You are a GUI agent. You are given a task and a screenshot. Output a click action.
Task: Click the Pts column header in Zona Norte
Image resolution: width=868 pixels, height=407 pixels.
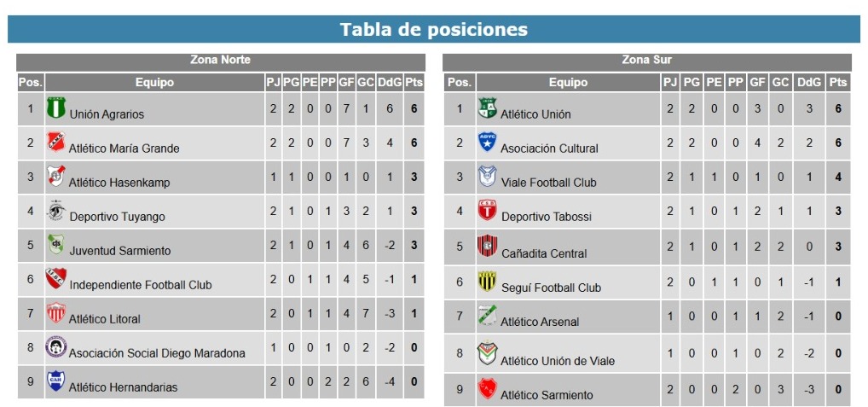(414, 83)
